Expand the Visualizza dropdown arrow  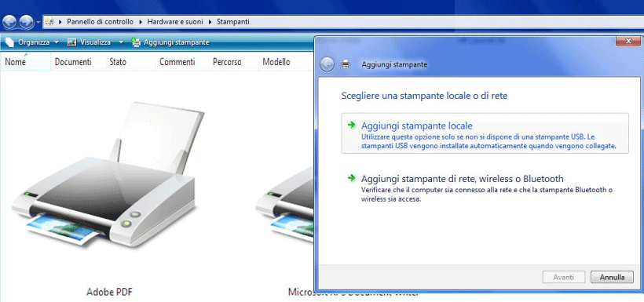point(121,42)
